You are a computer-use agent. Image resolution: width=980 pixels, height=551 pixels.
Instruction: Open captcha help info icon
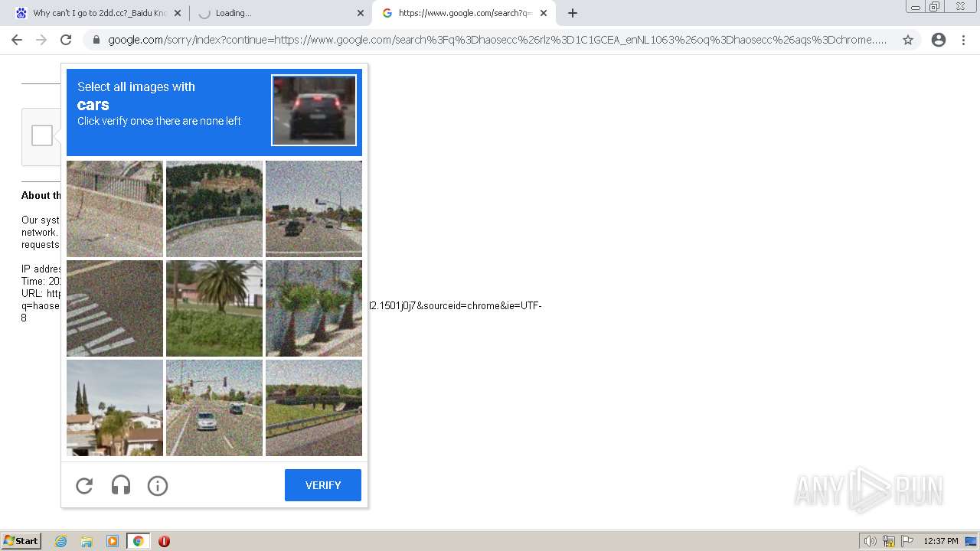158,485
